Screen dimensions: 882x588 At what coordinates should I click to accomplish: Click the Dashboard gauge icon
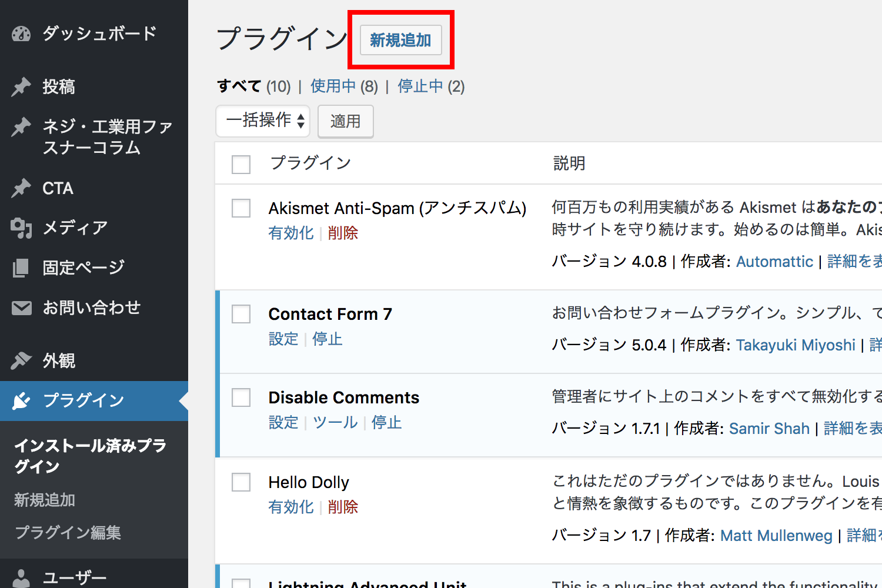(x=21, y=34)
